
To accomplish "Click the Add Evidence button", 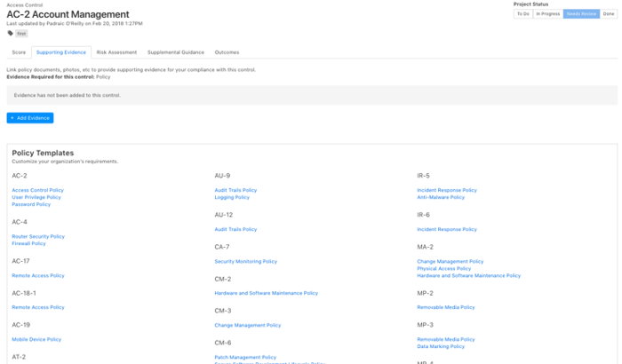I will coord(30,118).
